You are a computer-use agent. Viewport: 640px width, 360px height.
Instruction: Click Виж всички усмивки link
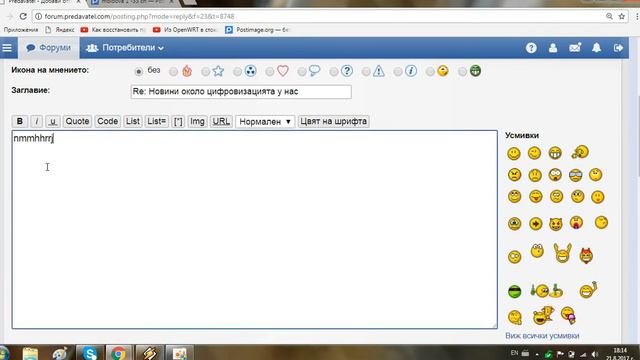[542, 336]
